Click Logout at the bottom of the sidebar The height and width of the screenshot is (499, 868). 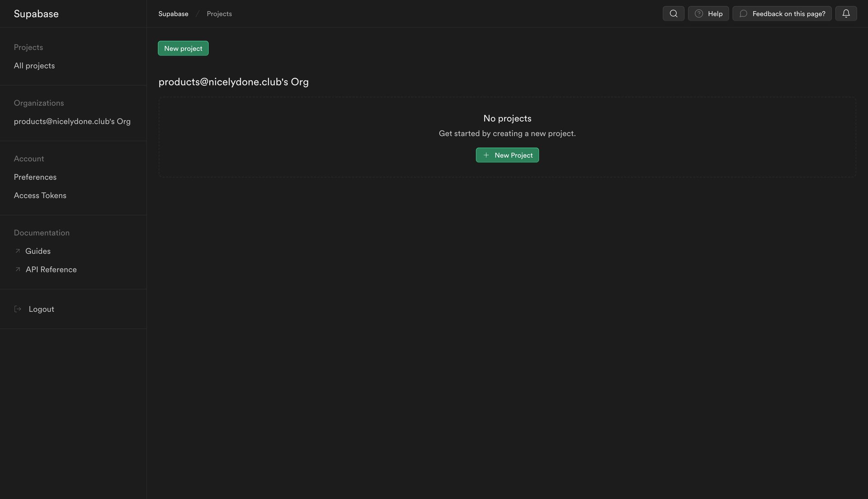click(41, 309)
